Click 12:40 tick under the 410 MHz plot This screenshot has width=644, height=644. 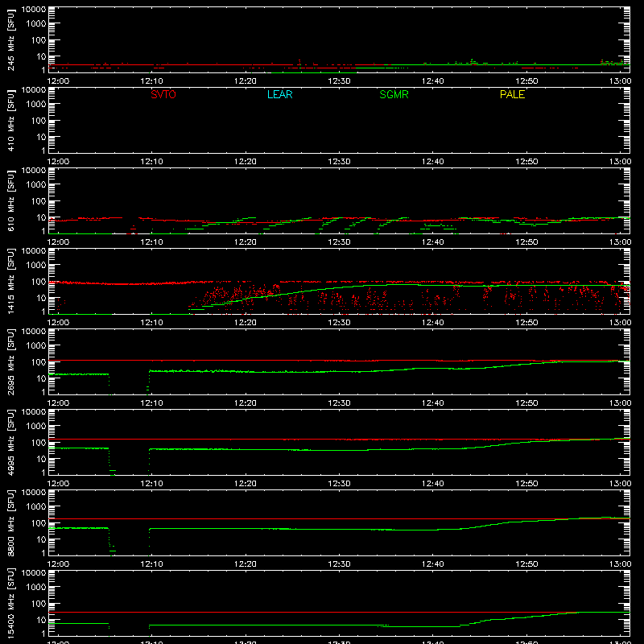point(433,162)
